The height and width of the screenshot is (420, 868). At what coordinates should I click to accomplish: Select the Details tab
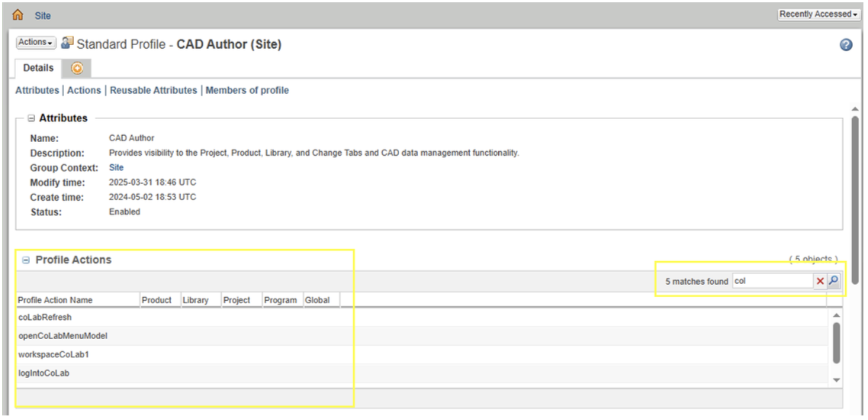[x=38, y=68]
